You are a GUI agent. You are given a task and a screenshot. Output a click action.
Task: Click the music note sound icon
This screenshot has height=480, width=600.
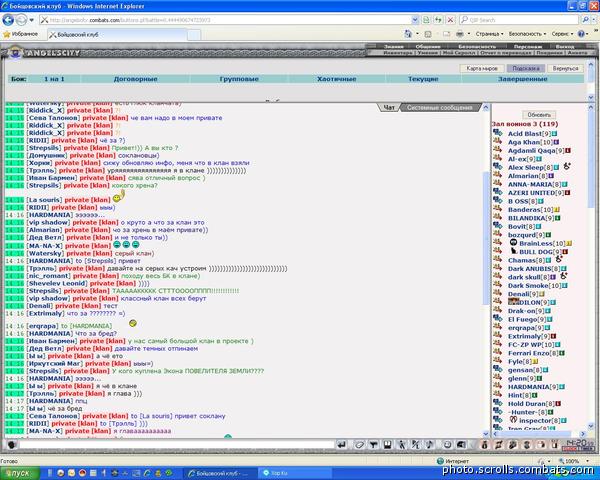click(430, 445)
